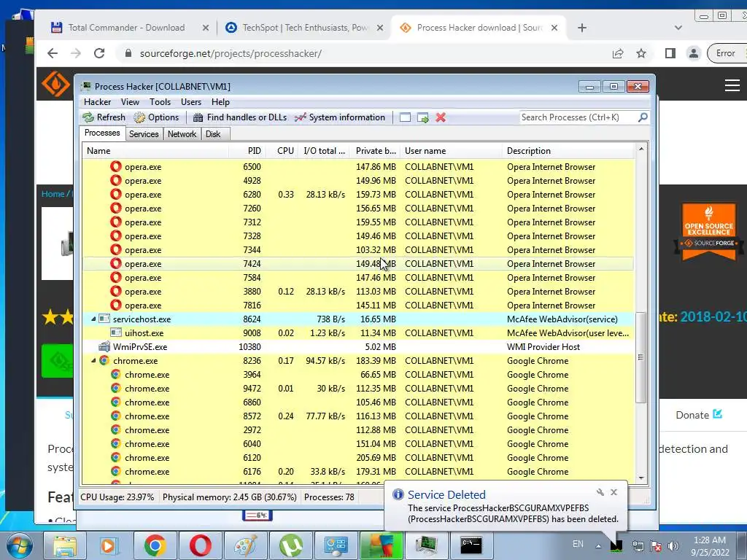Screen dimensions: 747x560
Task: Open the Chrome profile avatar icon
Action: [x=694, y=53]
